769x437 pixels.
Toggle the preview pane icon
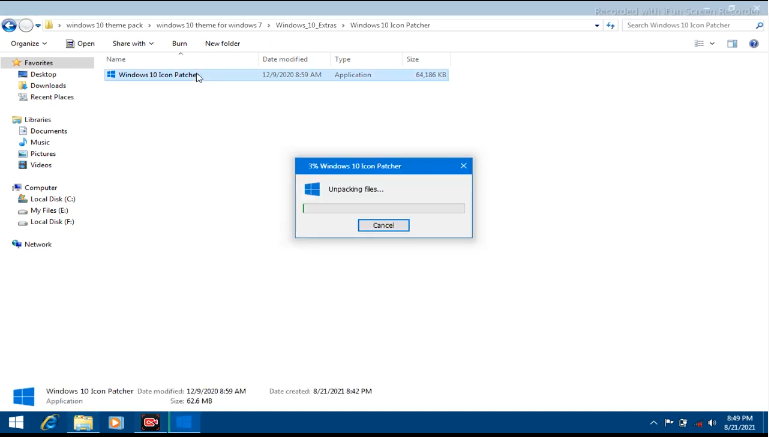[732, 44]
